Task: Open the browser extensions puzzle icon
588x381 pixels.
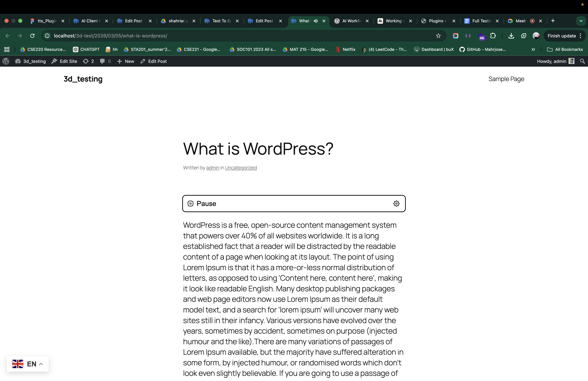Action: (493, 36)
